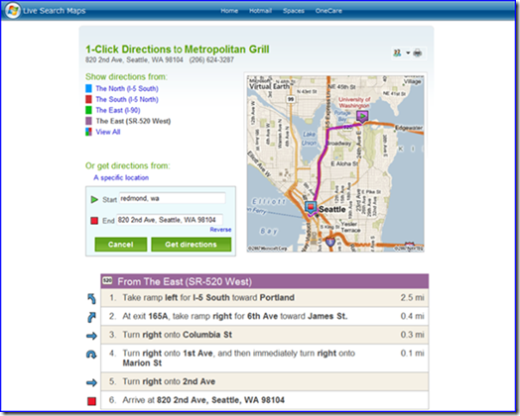
Task: Click the 0.3 mi distance value
Action: tap(412, 335)
